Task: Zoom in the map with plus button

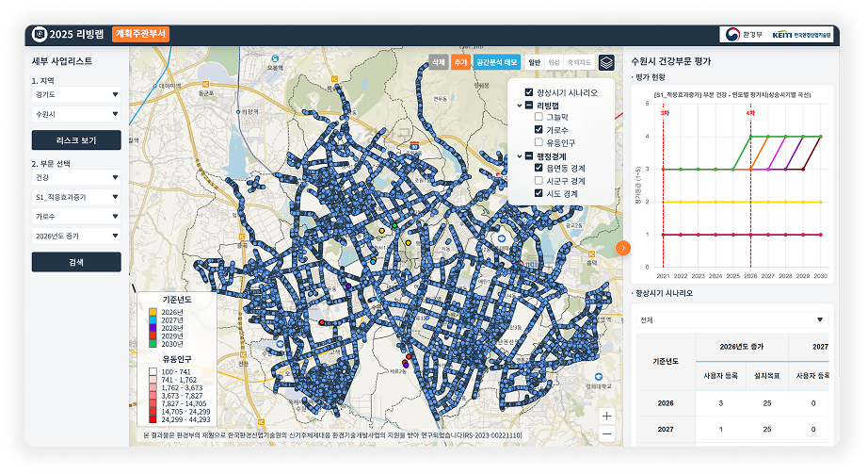Action: 606,416
